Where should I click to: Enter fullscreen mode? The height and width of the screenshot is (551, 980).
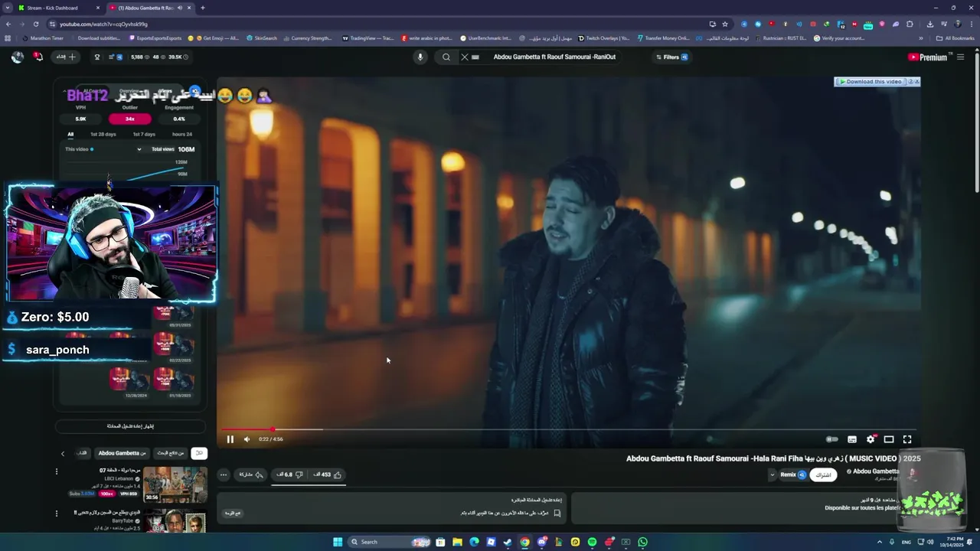(x=907, y=439)
